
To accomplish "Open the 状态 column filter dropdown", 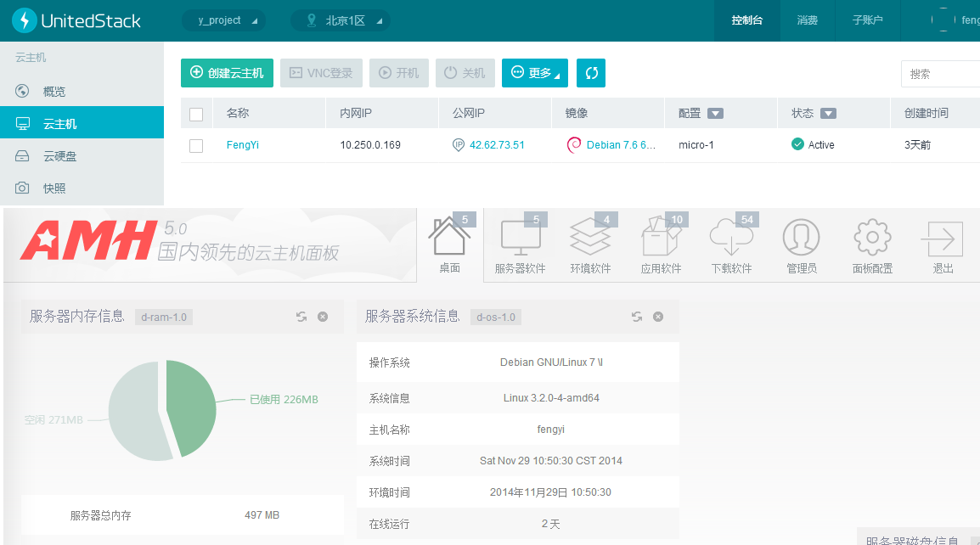I will [828, 114].
